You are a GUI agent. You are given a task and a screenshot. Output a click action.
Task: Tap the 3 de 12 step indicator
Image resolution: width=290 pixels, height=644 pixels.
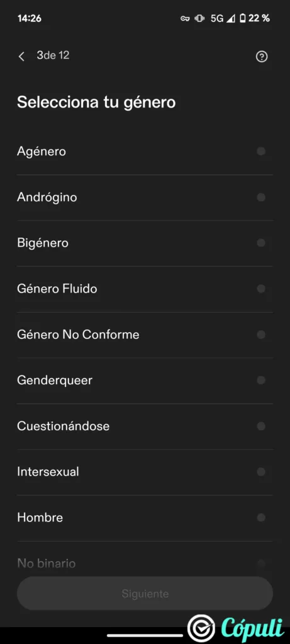click(x=53, y=55)
